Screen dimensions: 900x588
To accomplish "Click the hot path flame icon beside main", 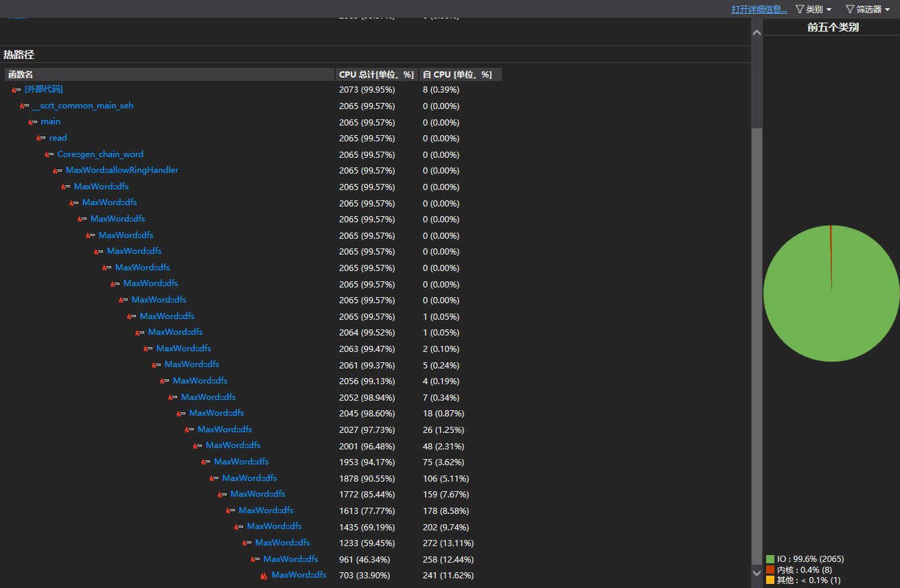I will click(x=32, y=122).
